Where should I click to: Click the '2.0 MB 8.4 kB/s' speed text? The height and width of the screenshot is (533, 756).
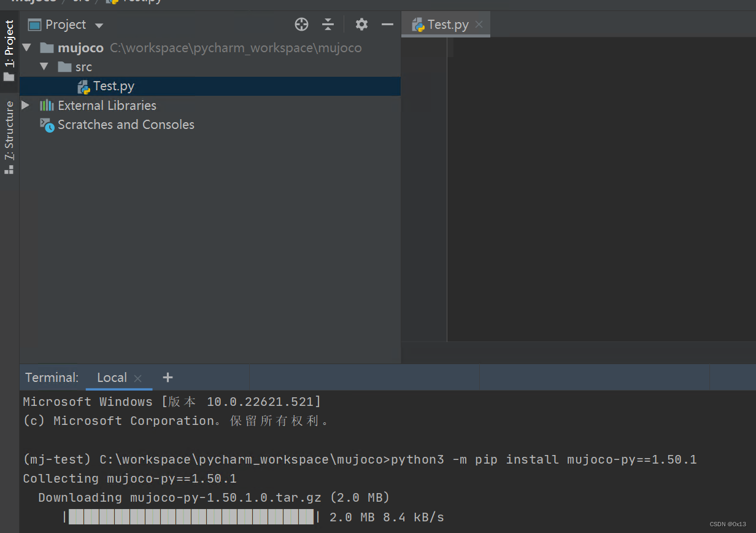(387, 517)
